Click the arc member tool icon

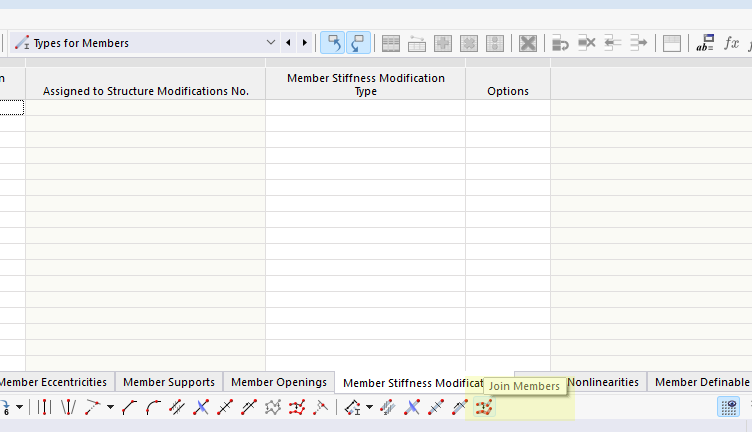pos(153,408)
